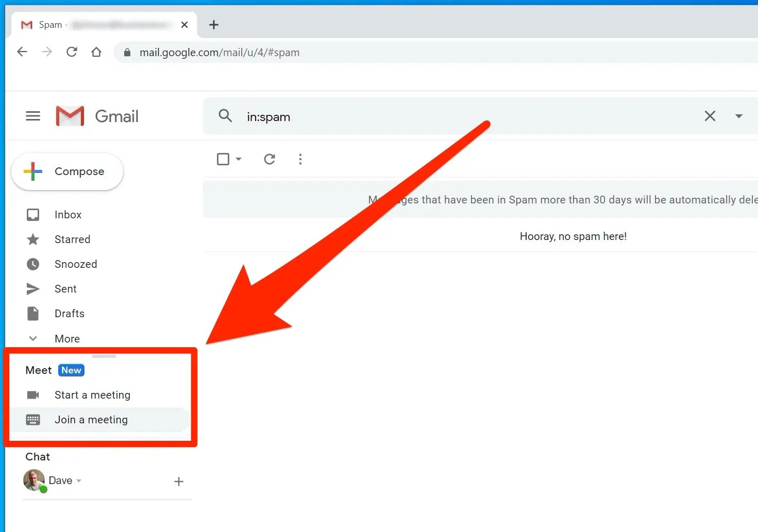Click the New badge beside Meet
Screen dimensions: 758x532
point(71,370)
